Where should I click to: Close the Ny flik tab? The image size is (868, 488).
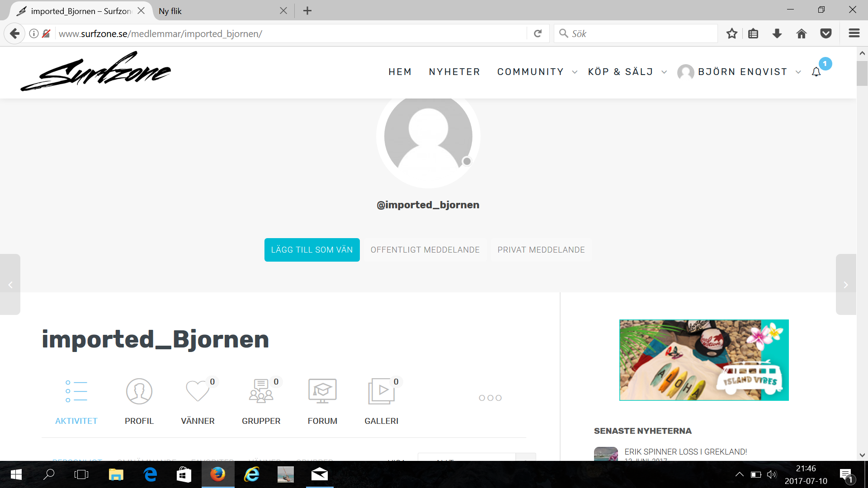(283, 11)
